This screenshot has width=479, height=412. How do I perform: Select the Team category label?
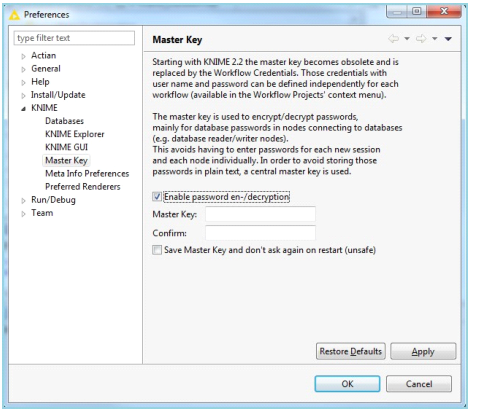(42, 213)
